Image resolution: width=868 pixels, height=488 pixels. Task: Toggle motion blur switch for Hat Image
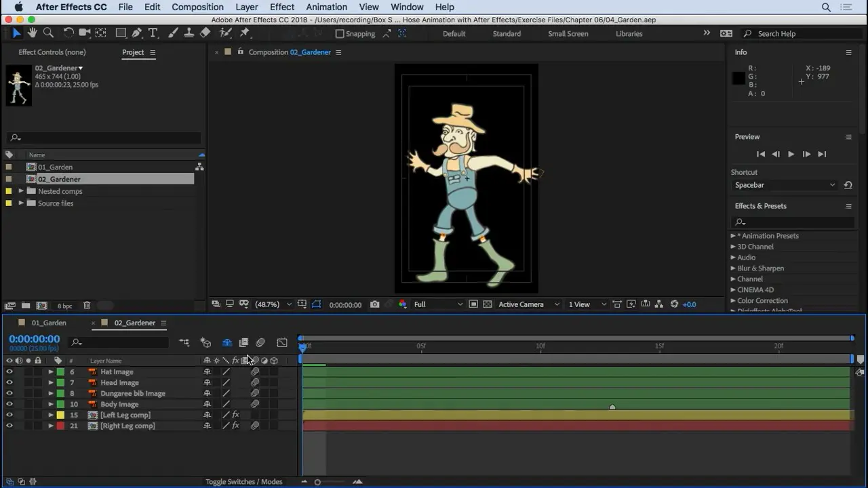click(x=255, y=371)
